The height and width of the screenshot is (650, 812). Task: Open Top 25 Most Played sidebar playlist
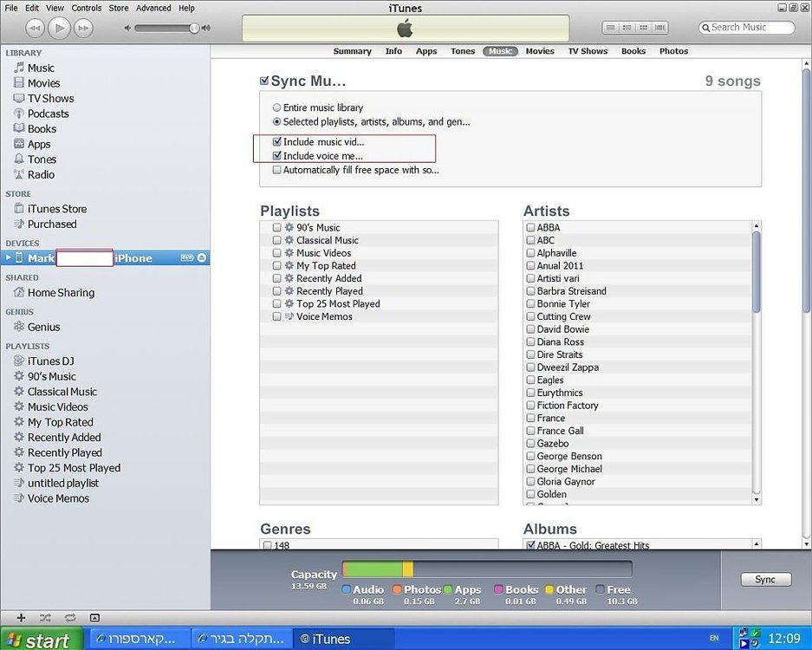[x=74, y=468]
